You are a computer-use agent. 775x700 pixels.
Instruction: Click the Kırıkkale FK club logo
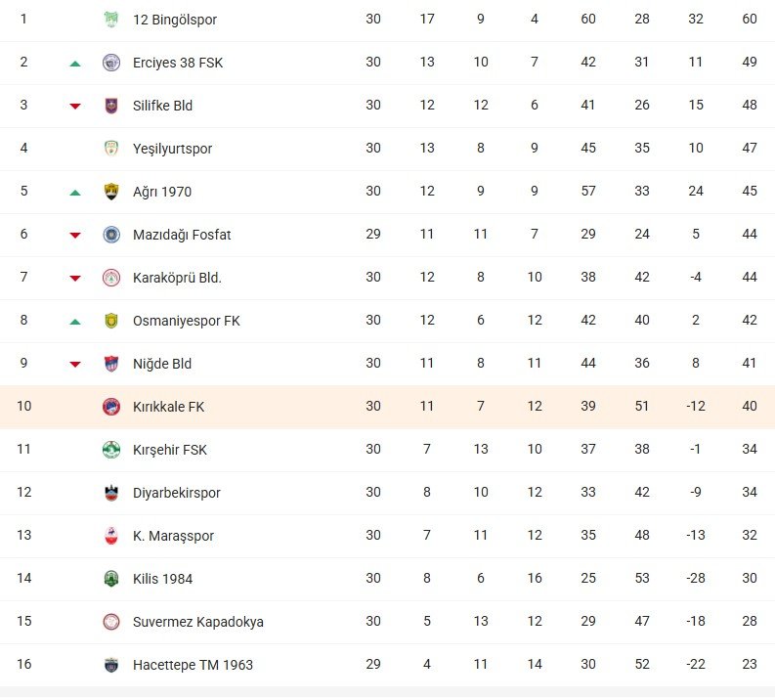coord(110,407)
